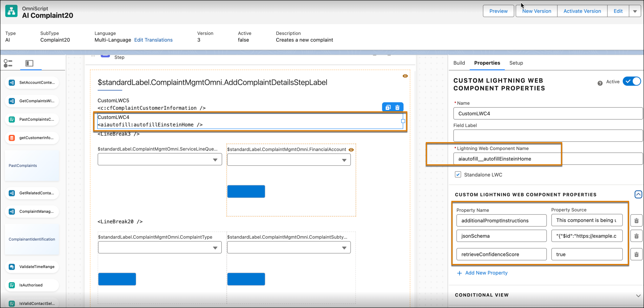Click Add New Property link
Image resolution: width=644 pixels, height=308 pixels.
click(x=482, y=273)
